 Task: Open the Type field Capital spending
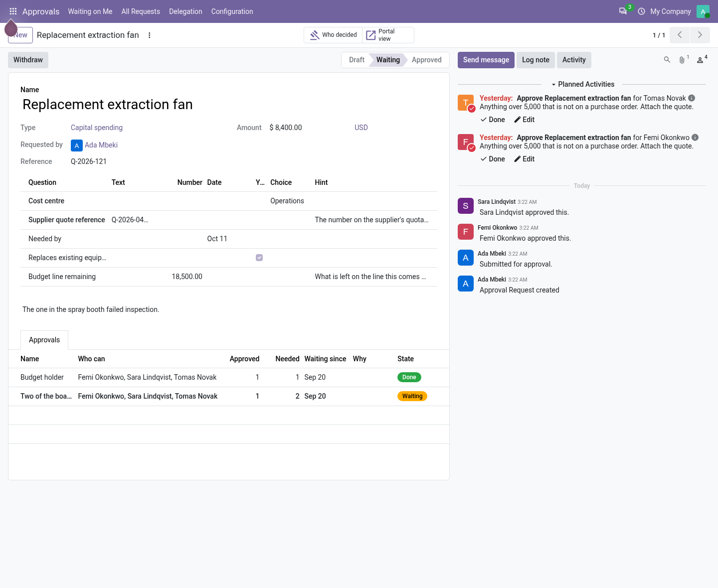coord(97,128)
